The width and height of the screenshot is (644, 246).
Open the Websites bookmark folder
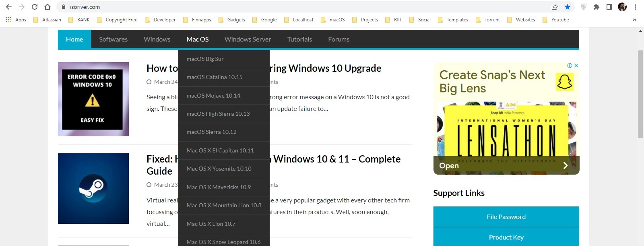tap(521, 19)
